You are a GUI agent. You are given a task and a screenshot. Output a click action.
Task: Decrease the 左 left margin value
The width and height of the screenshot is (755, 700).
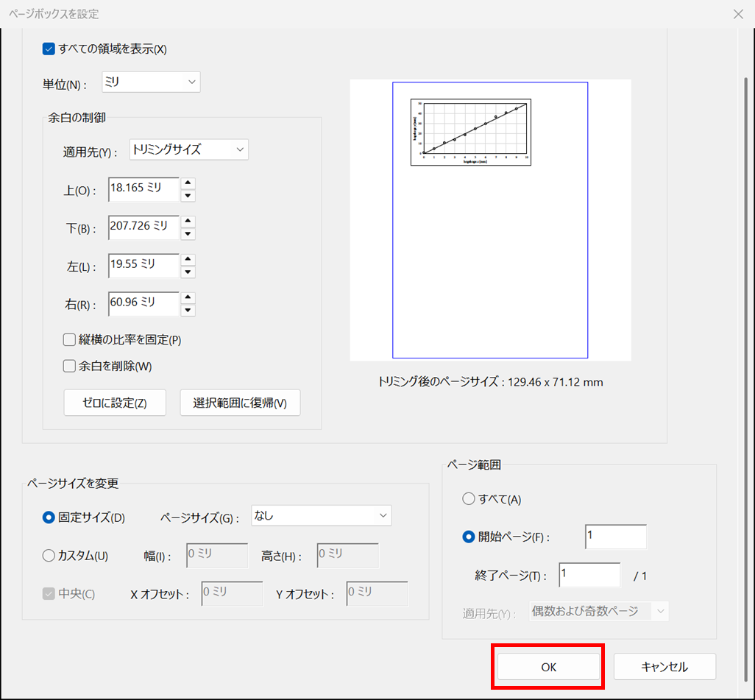click(188, 272)
